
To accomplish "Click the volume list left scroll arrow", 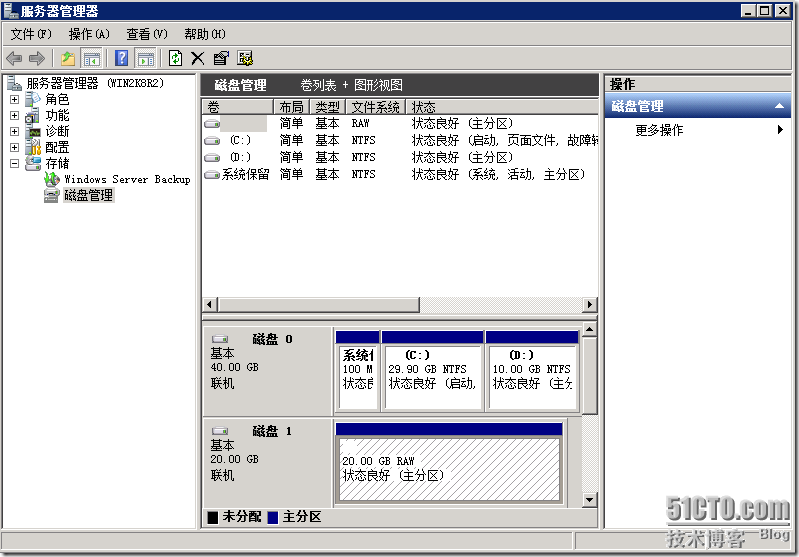I will pos(209,305).
